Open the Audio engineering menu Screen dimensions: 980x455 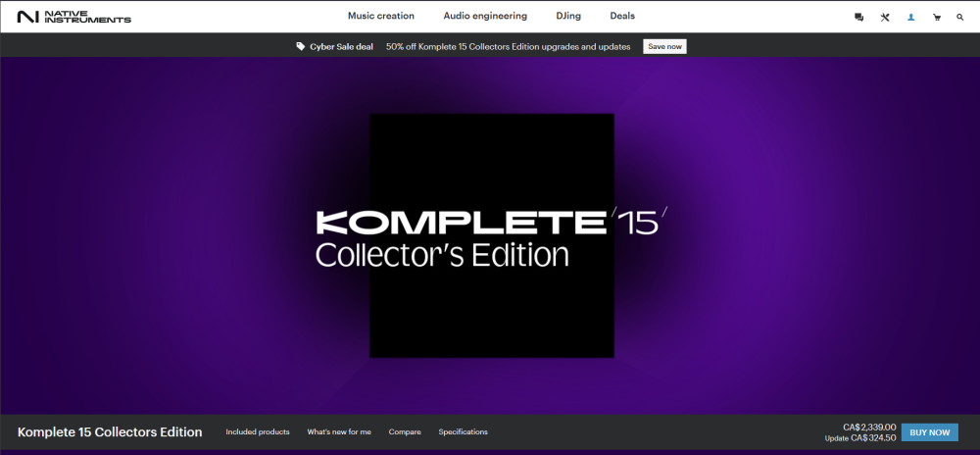485,16
